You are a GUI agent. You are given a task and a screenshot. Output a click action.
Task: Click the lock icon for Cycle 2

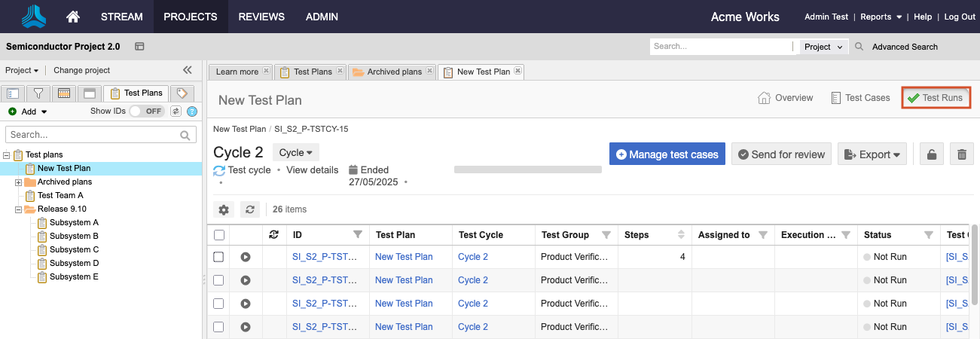[932, 154]
